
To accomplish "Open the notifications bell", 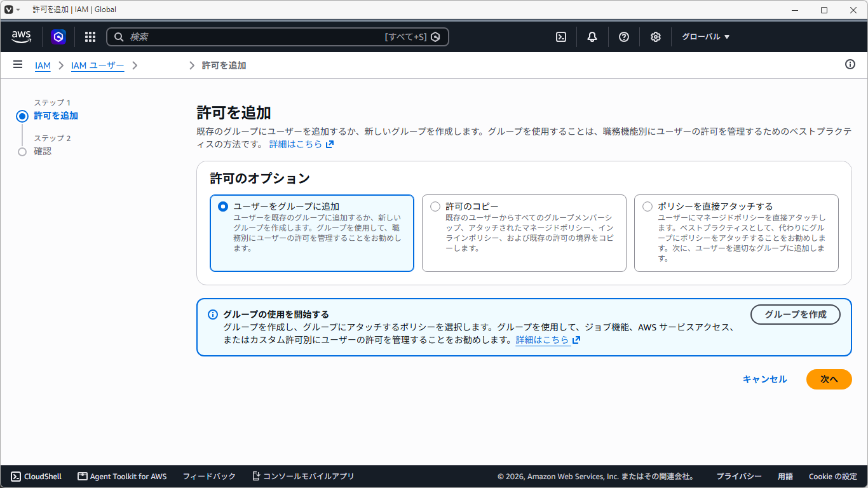I will [592, 37].
